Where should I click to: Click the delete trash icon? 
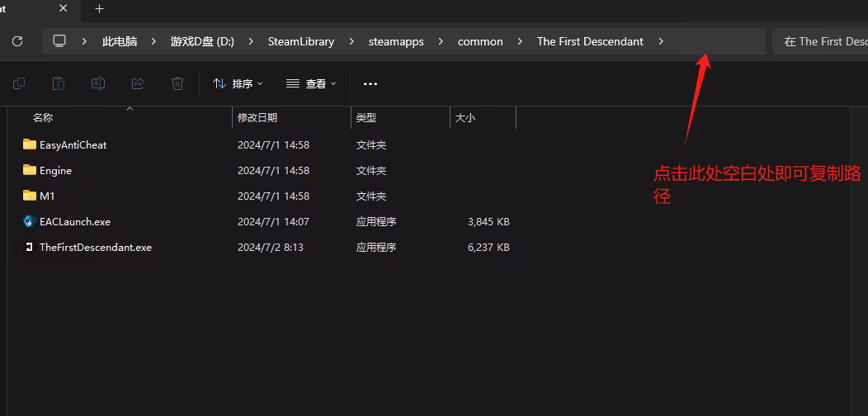(177, 83)
